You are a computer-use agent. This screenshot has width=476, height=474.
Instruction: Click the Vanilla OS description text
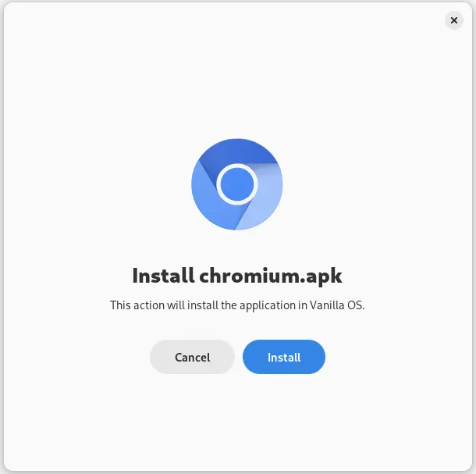click(237, 305)
